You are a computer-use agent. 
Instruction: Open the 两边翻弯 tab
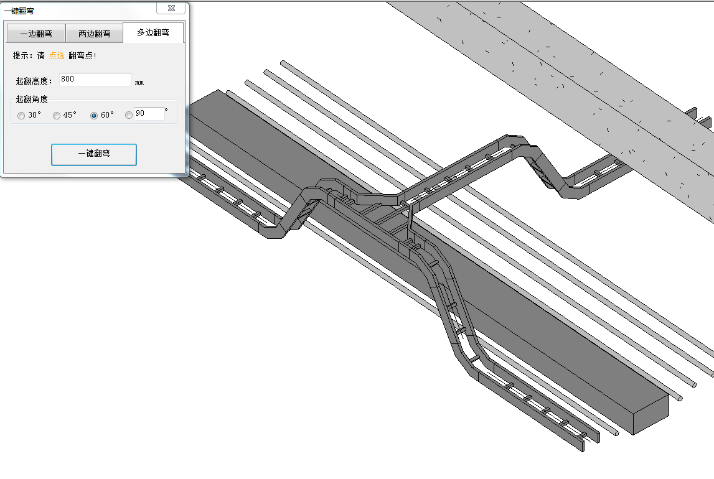tap(94, 33)
